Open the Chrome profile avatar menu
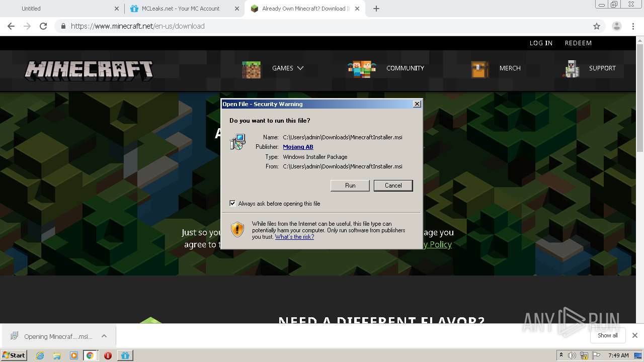The height and width of the screenshot is (362, 644). (x=616, y=26)
